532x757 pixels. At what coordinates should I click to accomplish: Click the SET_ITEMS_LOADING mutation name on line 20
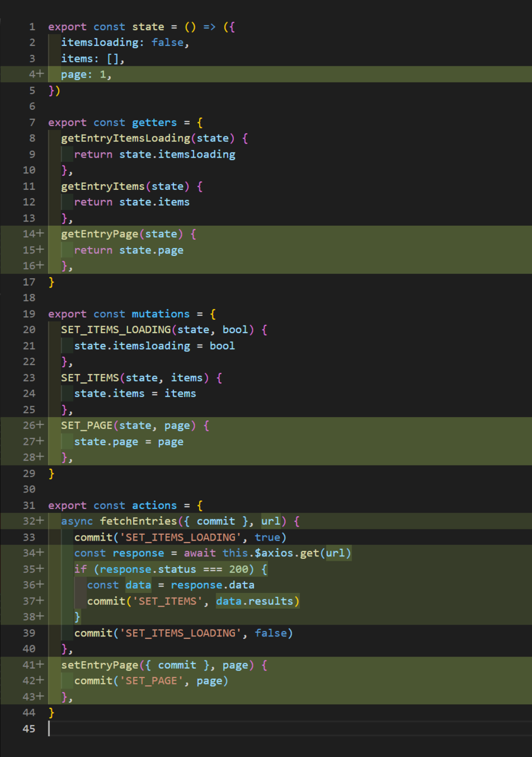pos(116,330)
